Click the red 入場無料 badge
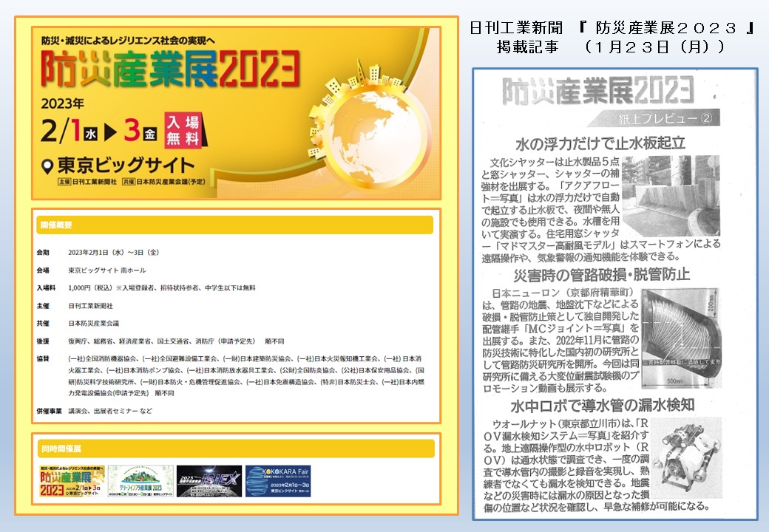Viewport: 769px width, 532px height. (x=182, y=130)
